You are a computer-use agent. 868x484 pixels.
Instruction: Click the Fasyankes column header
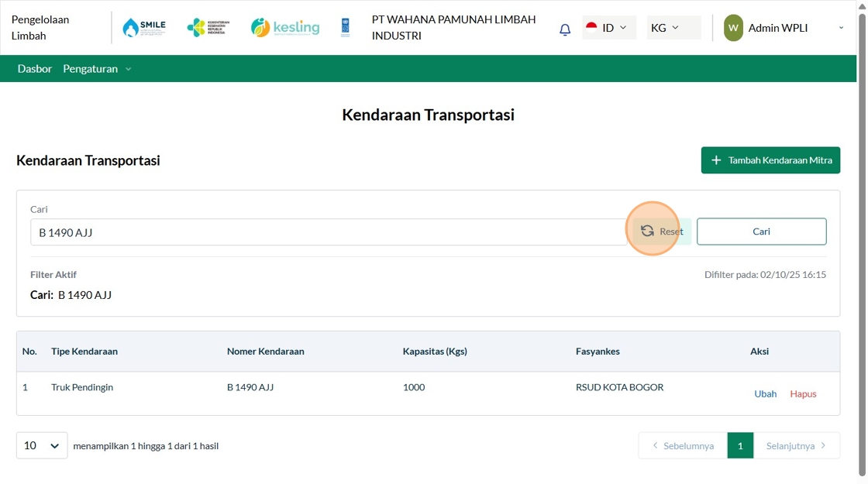(598, 352)
